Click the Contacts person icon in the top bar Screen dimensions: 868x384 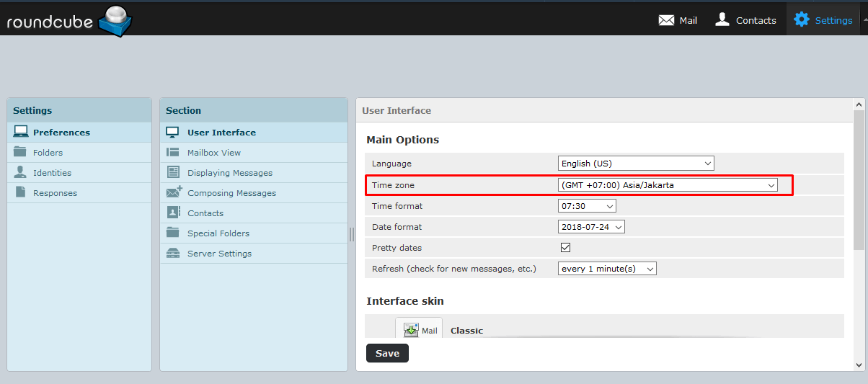click(x=722, y=19)
